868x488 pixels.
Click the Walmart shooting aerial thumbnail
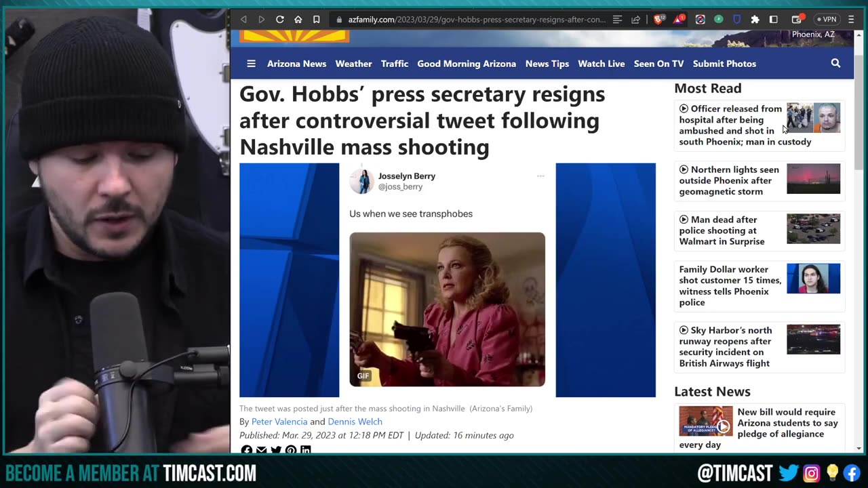click(x=813, y=229)
